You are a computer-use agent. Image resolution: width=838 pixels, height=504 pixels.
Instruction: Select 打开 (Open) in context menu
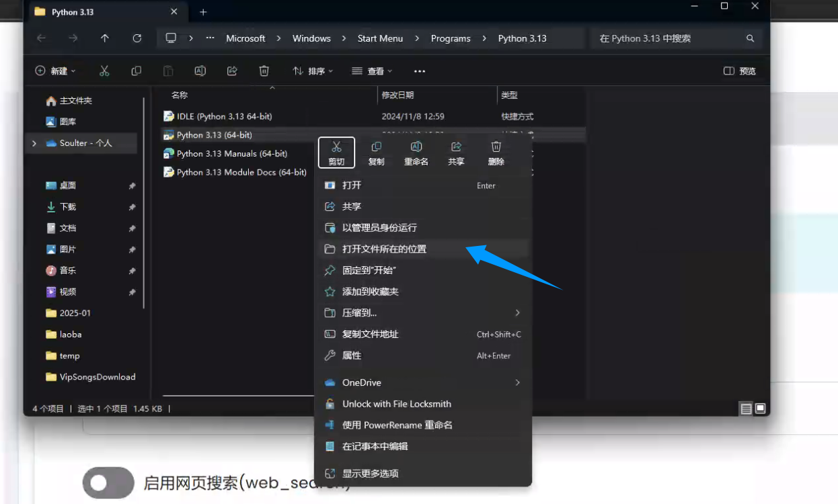tap(423, 185)
